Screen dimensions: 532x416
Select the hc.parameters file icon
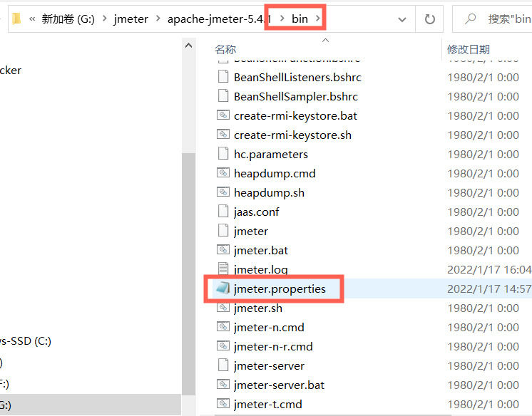point(223,154)
